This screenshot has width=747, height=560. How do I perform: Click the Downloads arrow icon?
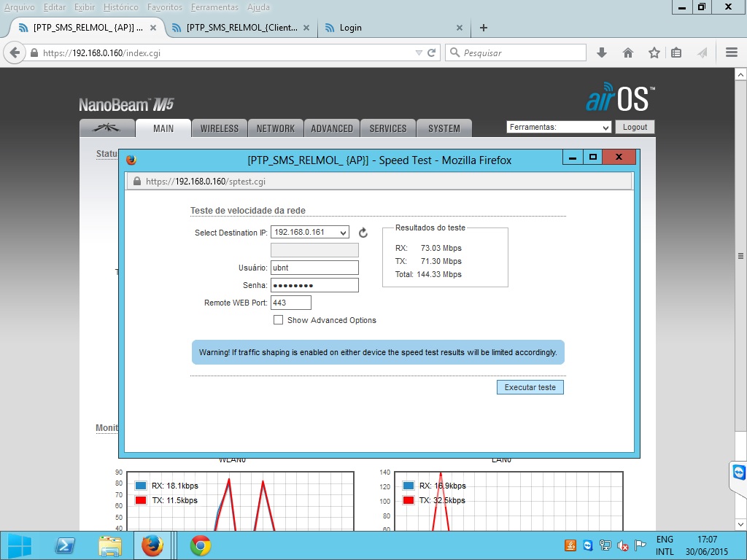602,52
